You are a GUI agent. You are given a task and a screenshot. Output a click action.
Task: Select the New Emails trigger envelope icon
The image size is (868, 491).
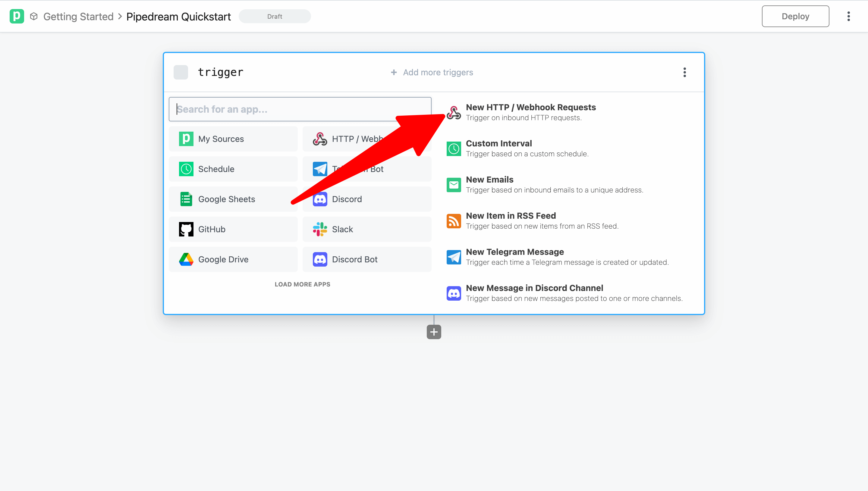point(454,184)
